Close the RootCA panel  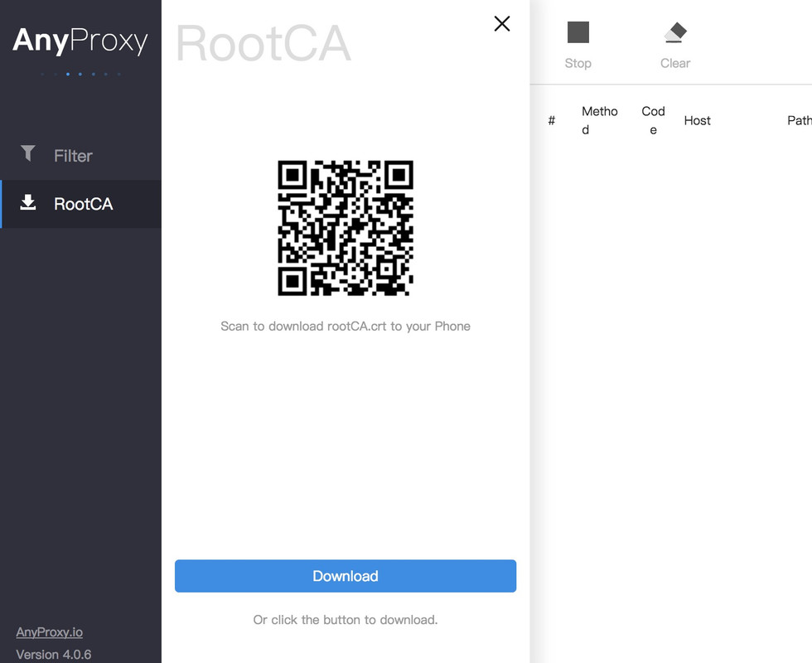(x=502, y=23)
